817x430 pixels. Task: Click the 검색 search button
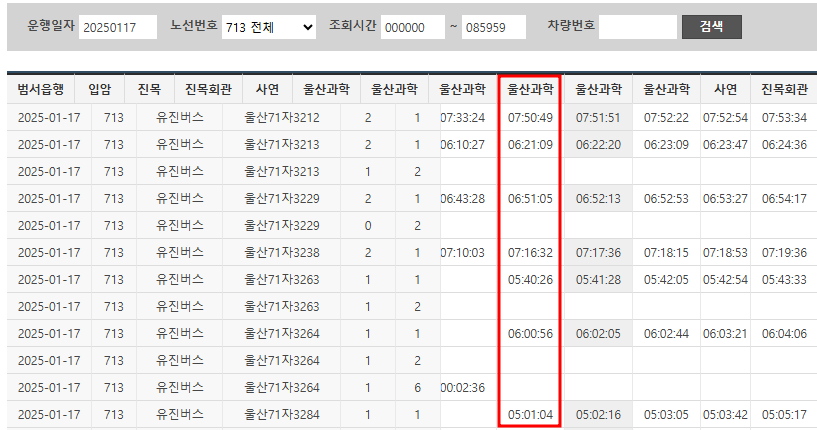pos(711,27)
